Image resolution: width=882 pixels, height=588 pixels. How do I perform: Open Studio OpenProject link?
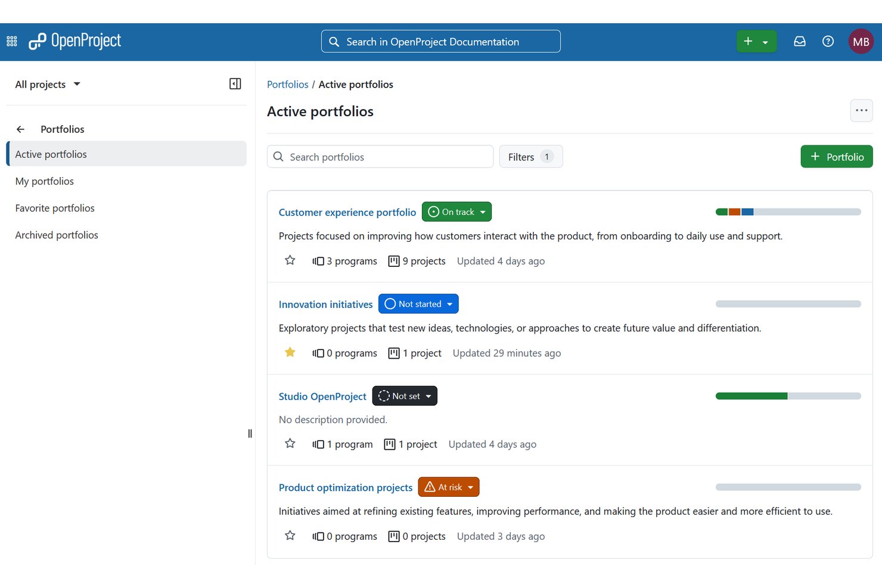point(322,397)
